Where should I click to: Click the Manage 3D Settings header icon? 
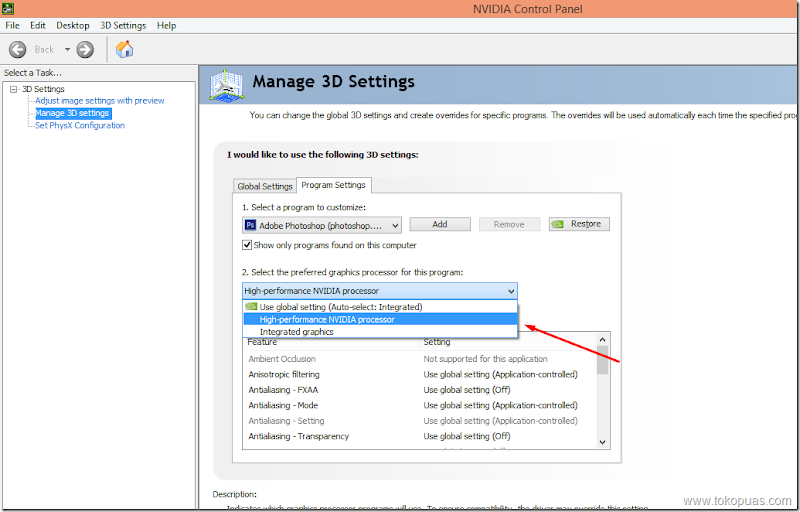pyautogui.click(x=227, y=85)
